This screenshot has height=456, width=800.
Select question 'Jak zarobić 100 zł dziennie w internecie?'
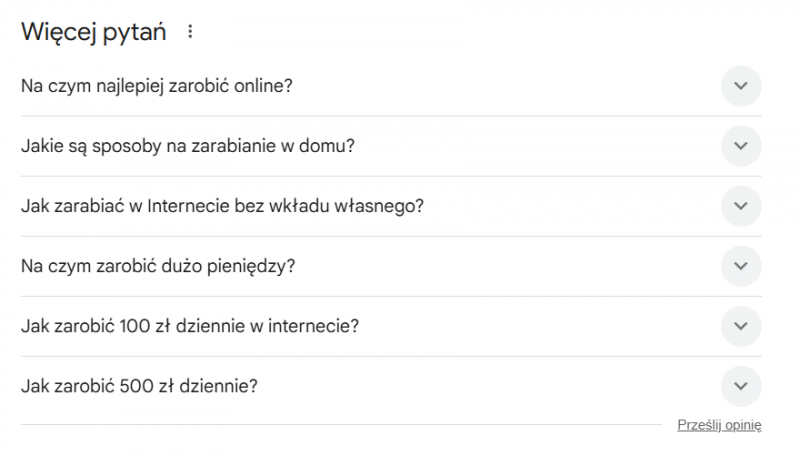pos(190,326)
